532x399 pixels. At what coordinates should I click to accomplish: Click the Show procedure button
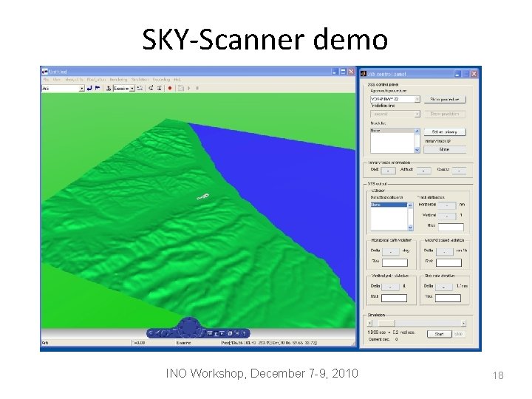[445, 100]
